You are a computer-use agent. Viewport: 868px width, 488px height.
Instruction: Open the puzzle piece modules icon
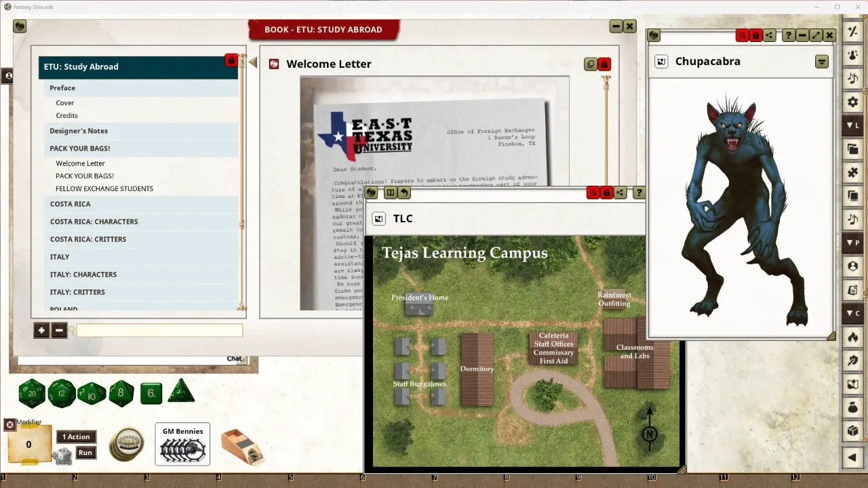pyautogui.click(x=852, y=173)
